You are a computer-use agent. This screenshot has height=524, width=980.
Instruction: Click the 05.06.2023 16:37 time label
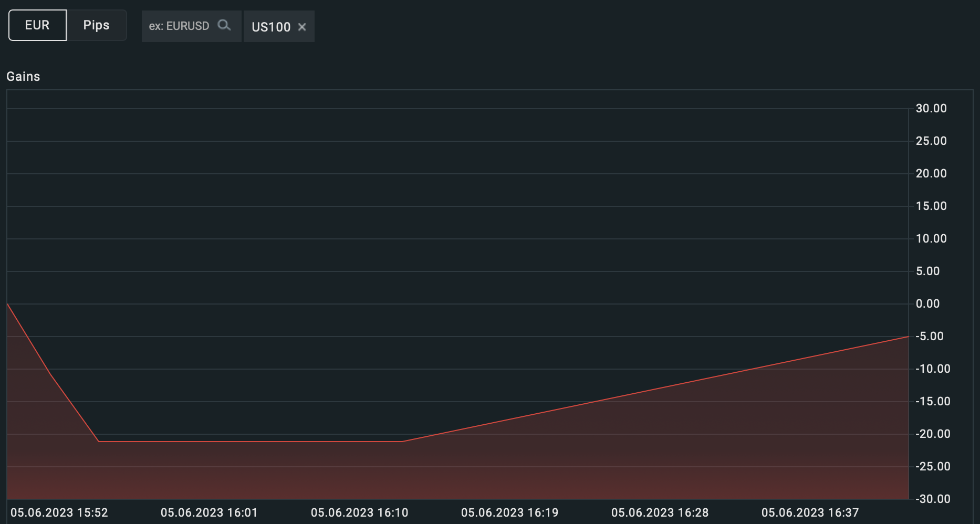810,513
